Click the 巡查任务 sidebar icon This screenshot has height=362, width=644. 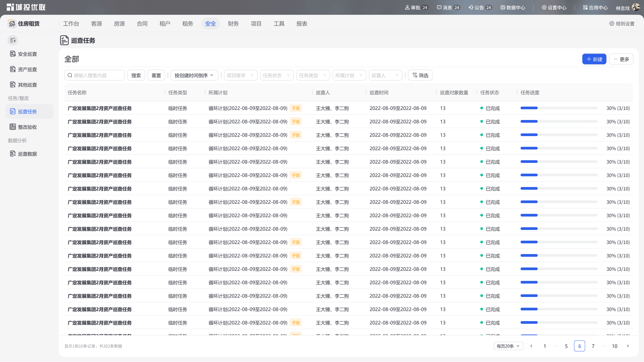pyautogui.click(x=13, y=112)
